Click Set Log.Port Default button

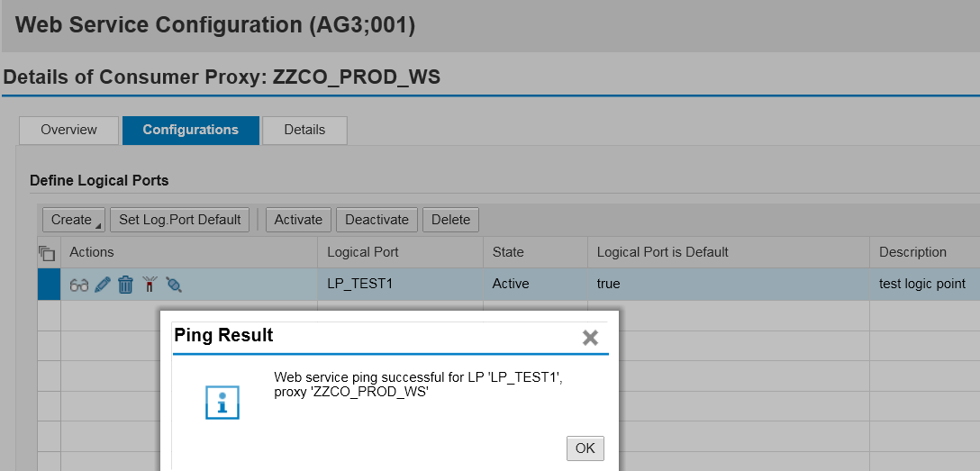180,220
